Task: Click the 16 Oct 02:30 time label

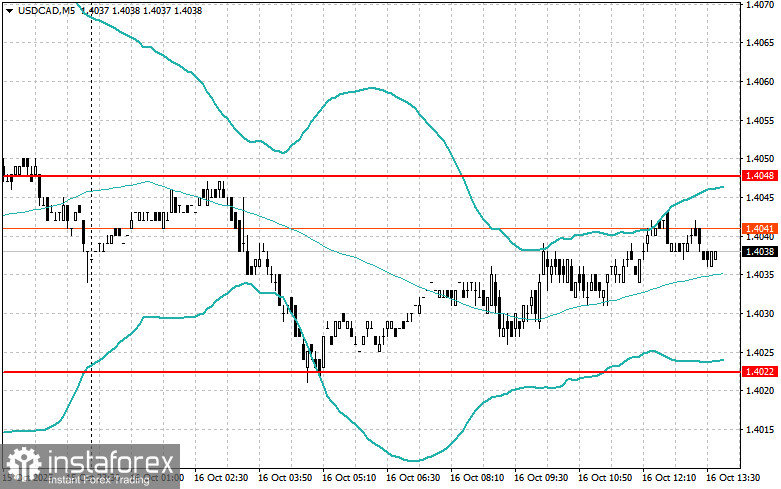Action: pyautogui.click(x=221, y=478)
